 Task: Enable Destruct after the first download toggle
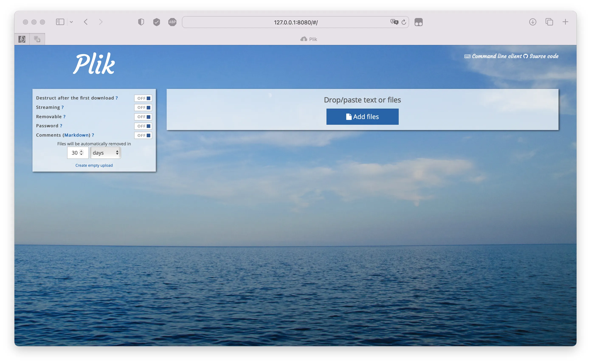[x=143, y=98]
